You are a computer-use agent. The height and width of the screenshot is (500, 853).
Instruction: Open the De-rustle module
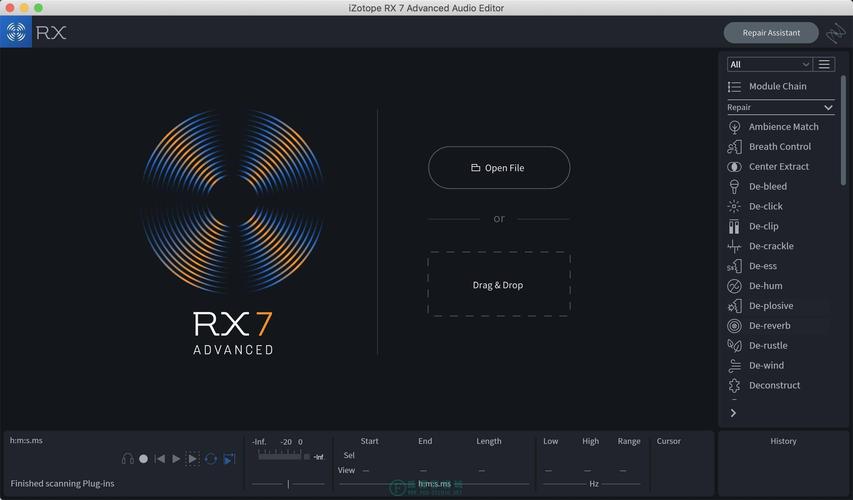(757, 345)
